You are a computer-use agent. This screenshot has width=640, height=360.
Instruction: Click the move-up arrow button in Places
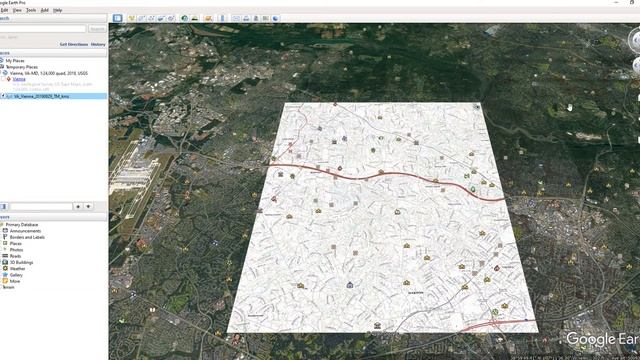[x=78, y=207]
